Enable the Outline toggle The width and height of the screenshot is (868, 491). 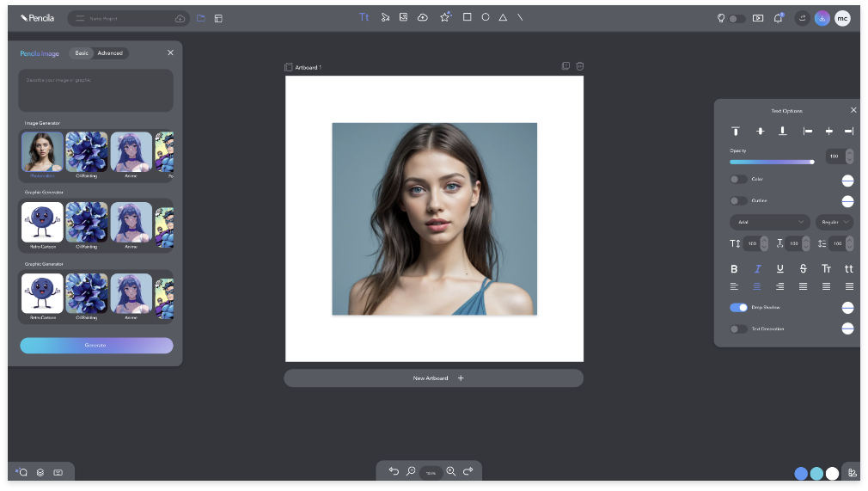738,200
